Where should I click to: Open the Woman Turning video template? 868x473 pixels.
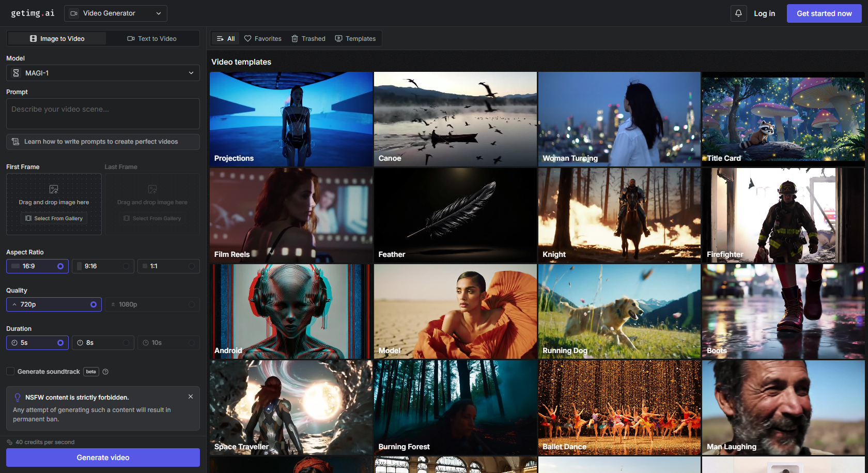coord(619,119)
